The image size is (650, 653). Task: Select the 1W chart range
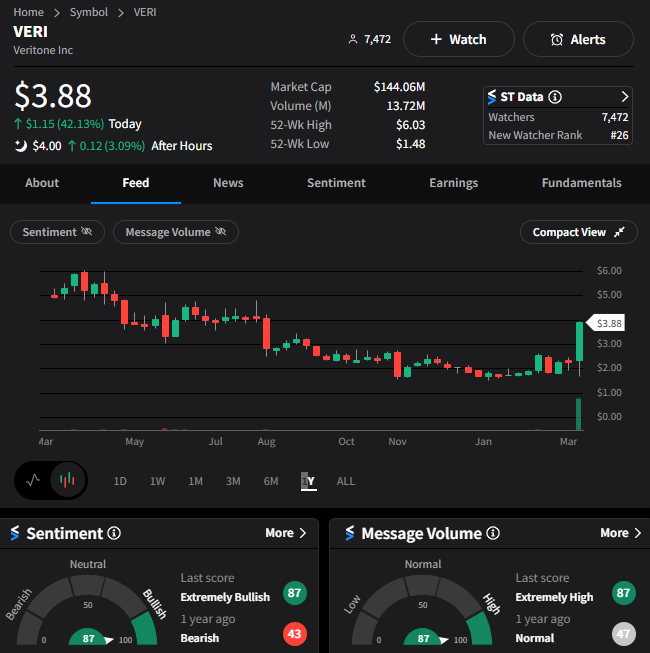coord(157,481)
